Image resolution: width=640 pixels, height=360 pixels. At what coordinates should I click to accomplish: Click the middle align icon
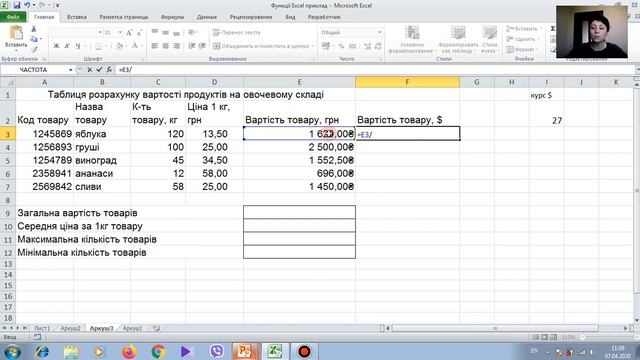click(x=165, y=32)
